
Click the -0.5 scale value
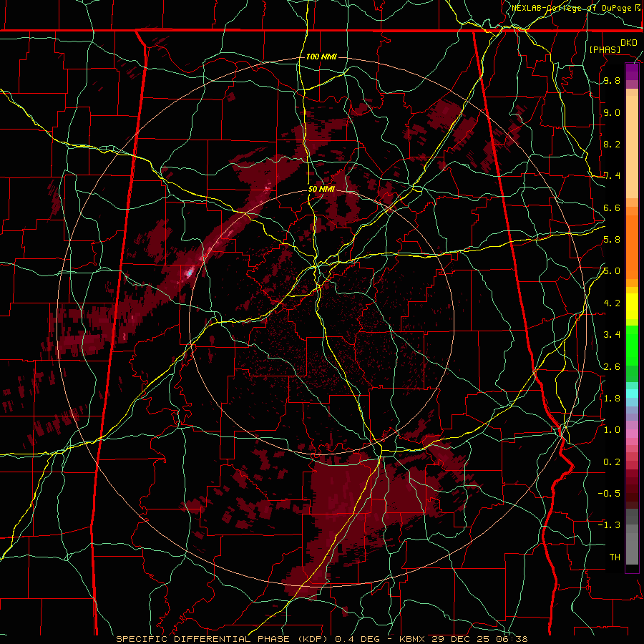tap(609, 493)
